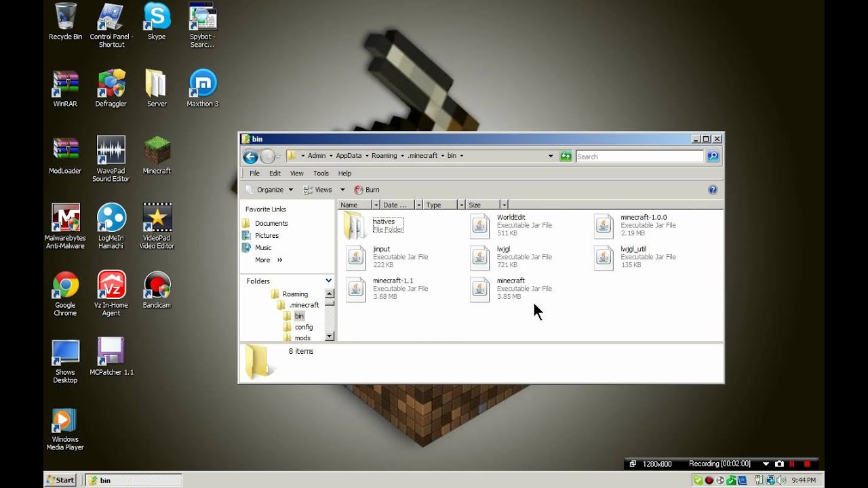Open the address bar history dropdown

click(551, 156)
